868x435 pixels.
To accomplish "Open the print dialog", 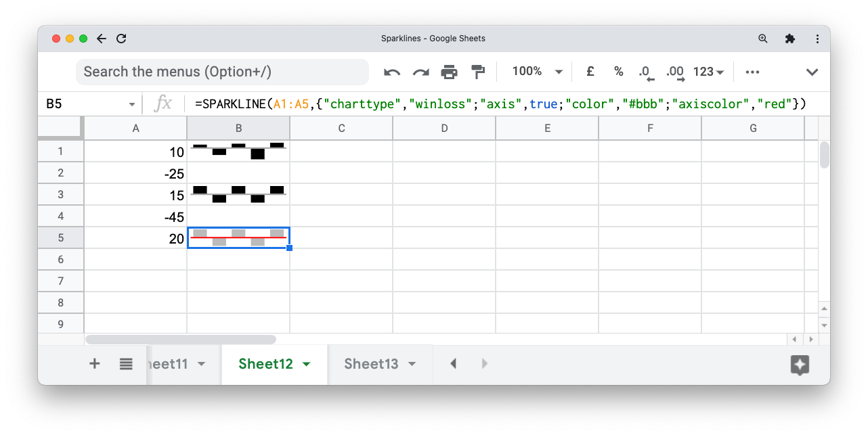I will pos(450,71).
